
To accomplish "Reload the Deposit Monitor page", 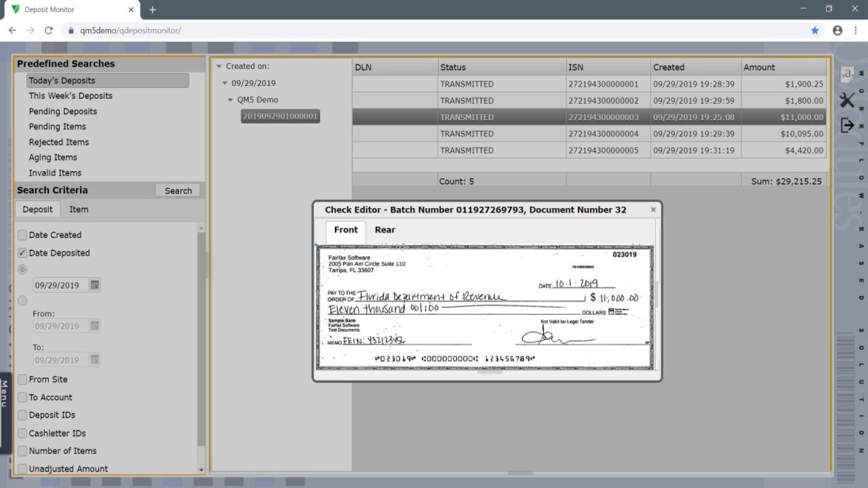I will point(48,30).
